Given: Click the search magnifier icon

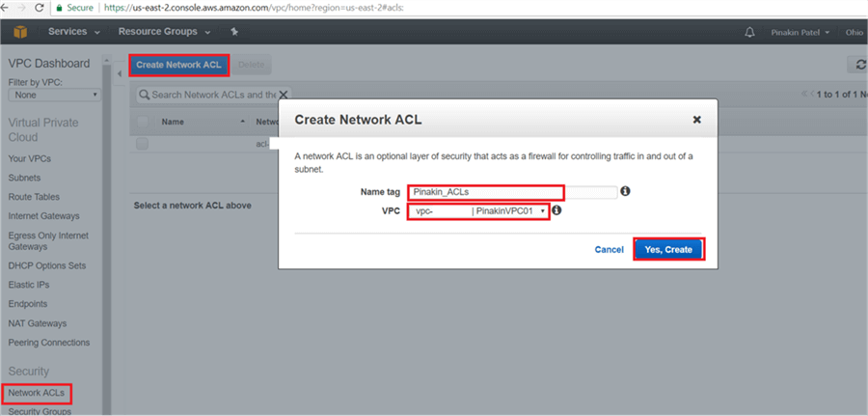Looking at the screenshot, I should (x=145, y=95).
